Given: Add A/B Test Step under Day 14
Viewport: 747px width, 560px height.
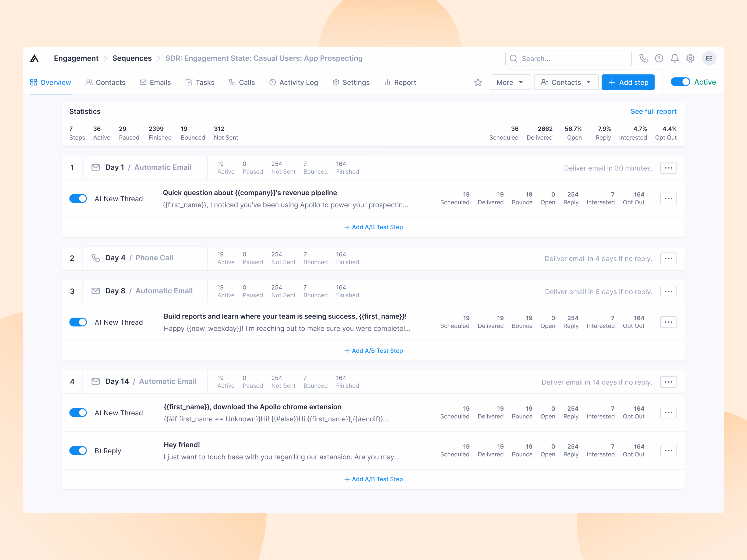Looking at the screenshot, I should 373,479.
